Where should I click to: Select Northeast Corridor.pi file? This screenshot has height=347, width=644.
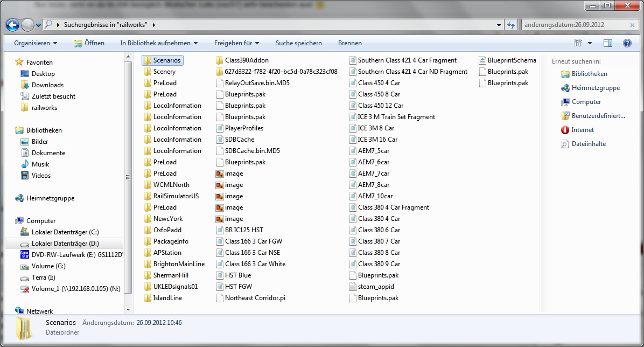[251, 297]
